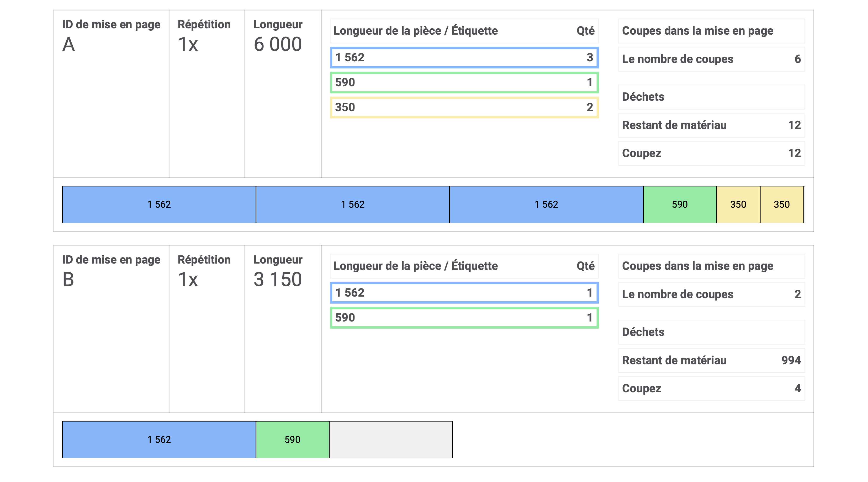This screenshot has width=868, height=482.
Task: Click the blue 1 562 segment in layout B bar
Action: (159, 440)
